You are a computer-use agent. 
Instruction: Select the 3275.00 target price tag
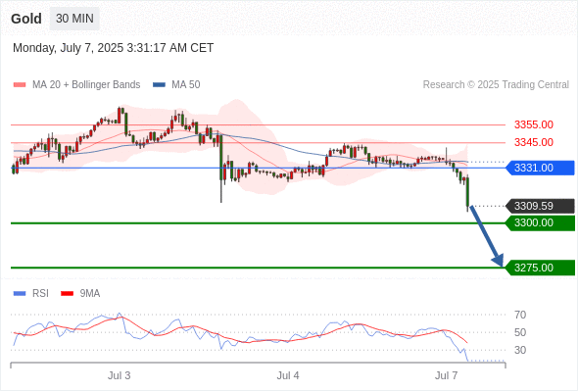click(540, 268)
